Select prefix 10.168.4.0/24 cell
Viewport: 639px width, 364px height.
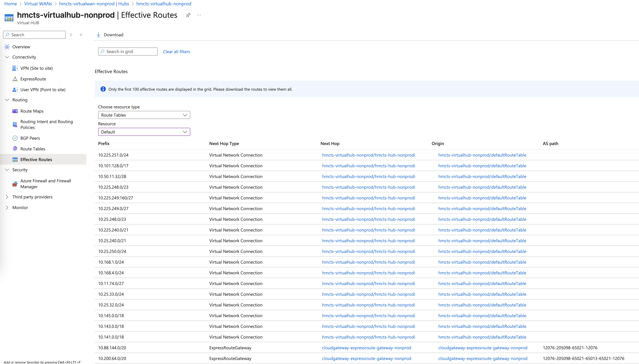(x=111, y=273)
